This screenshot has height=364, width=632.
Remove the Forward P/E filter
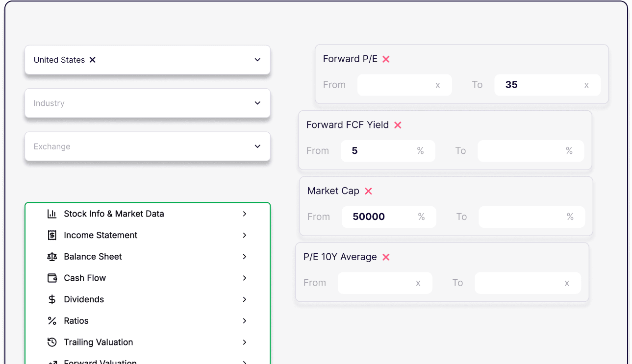(386, 59)
